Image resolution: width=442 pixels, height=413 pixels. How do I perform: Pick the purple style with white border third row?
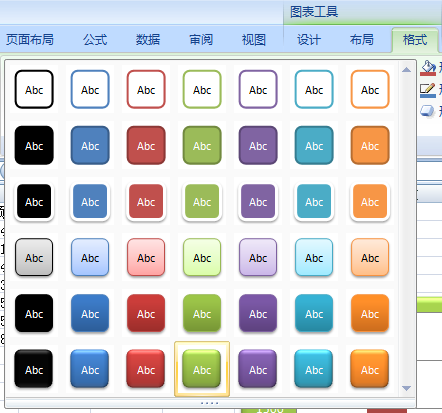tap(258, 202)
